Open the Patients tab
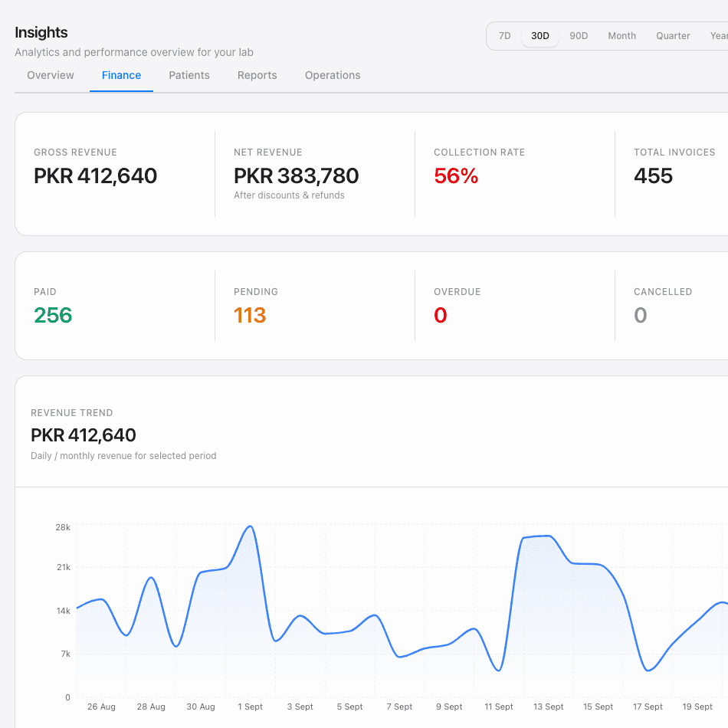The height and width of the screenshot is (728, 728). click(x=189, y=75)
